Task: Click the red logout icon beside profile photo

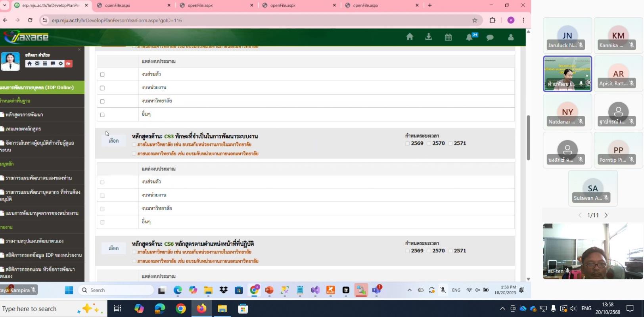Action: point(69,63)
